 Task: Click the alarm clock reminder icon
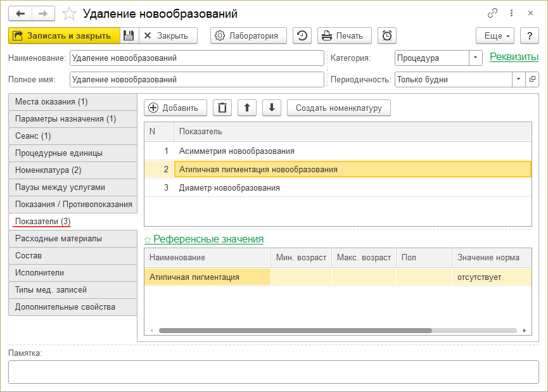(387, 35)
